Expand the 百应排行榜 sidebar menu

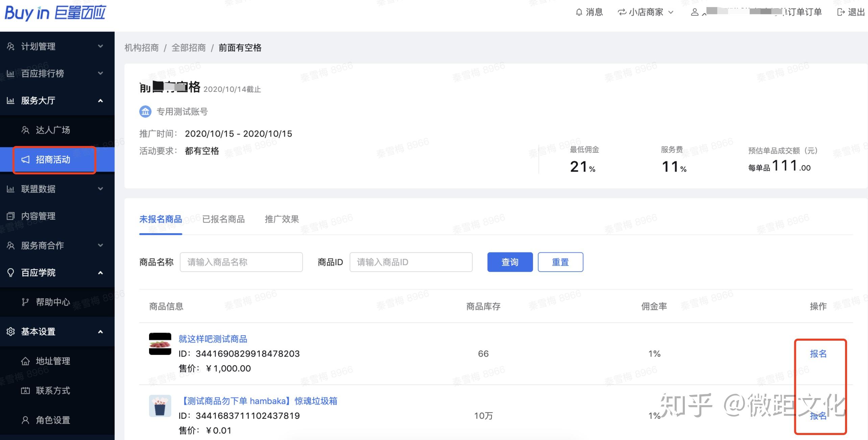click(x=100, y=73)
